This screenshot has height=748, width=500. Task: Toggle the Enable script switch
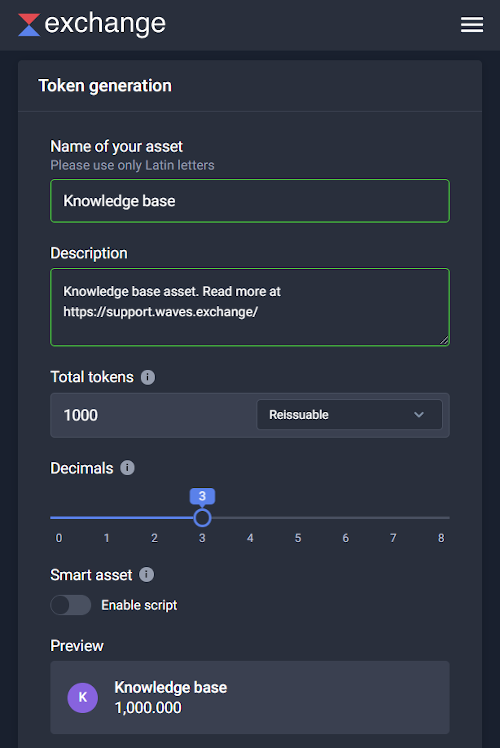pyautogui.click(x=71, y=605)
